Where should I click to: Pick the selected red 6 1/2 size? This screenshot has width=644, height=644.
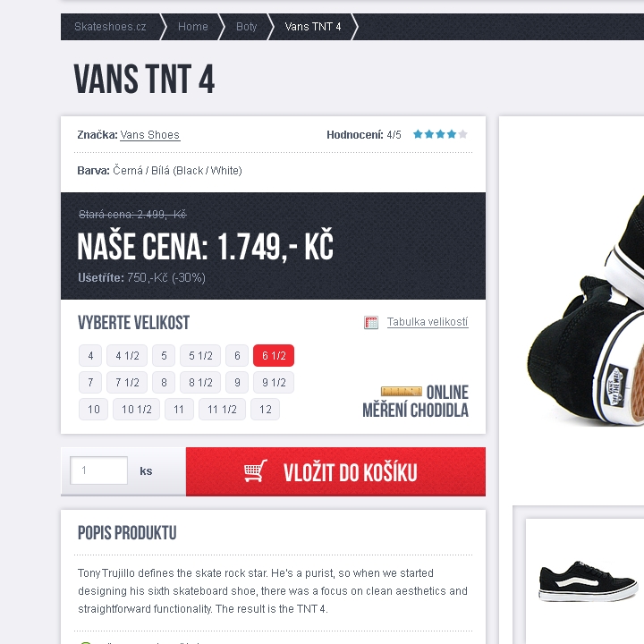point(274,356)
